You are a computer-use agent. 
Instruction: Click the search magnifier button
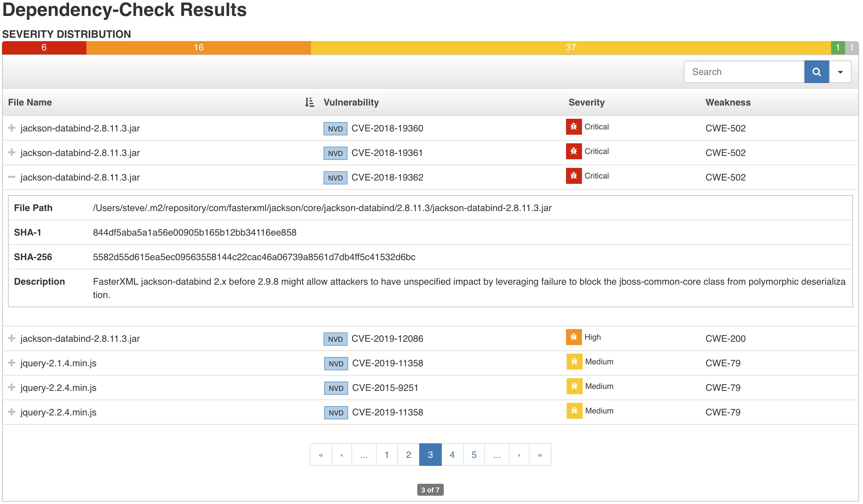817,72
